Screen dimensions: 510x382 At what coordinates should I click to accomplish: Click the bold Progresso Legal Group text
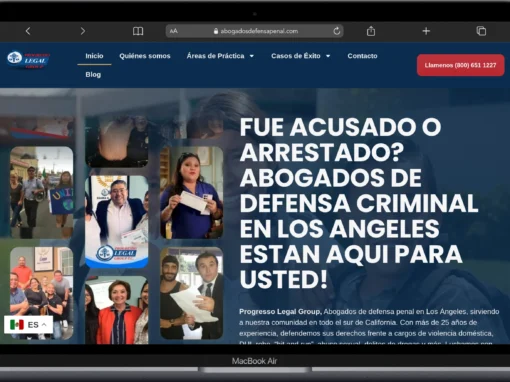pos(280,312)
